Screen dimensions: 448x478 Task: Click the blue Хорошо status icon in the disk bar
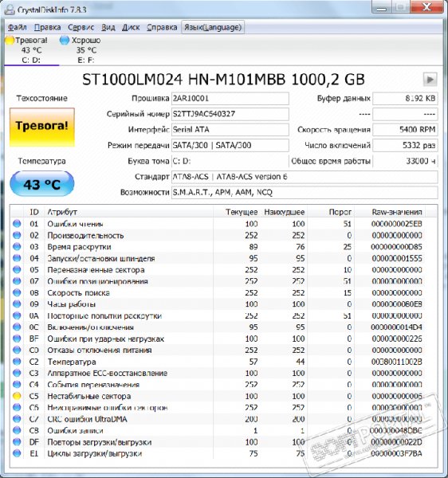click(65, 41)
